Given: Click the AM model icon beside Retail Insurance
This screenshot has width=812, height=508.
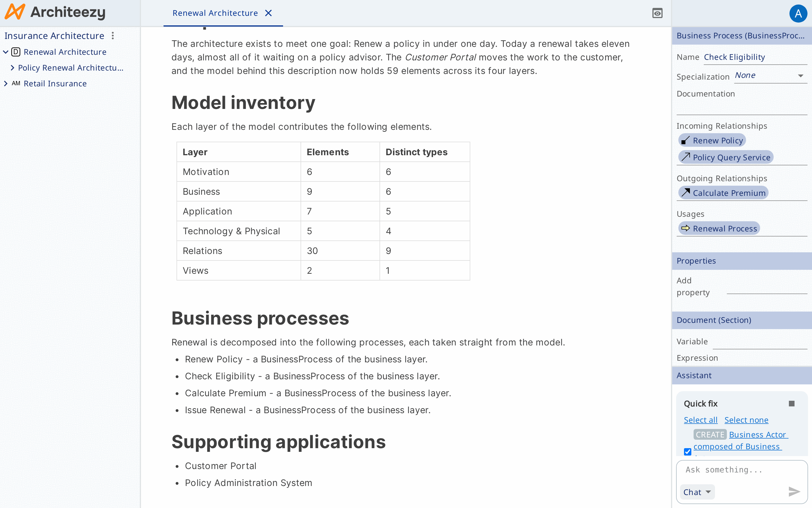Looking at the screenshot, I should tap(16, 83).
